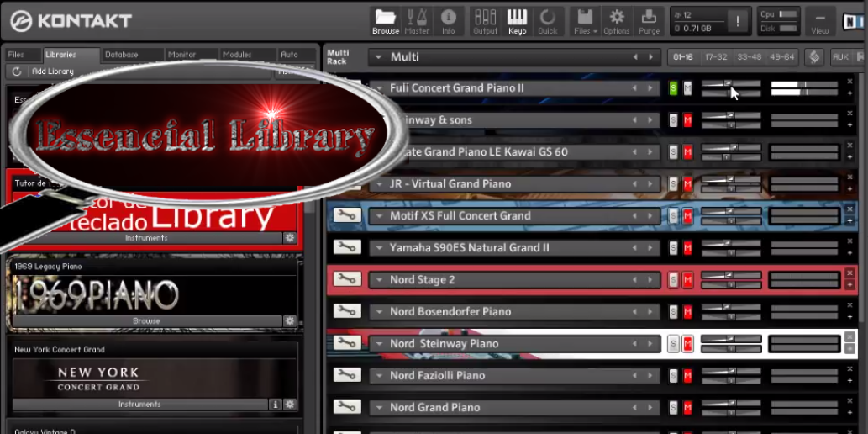Select the New York Concert Grand banner
The height and width of the screenshot is (434, 868).
(155, 377)
